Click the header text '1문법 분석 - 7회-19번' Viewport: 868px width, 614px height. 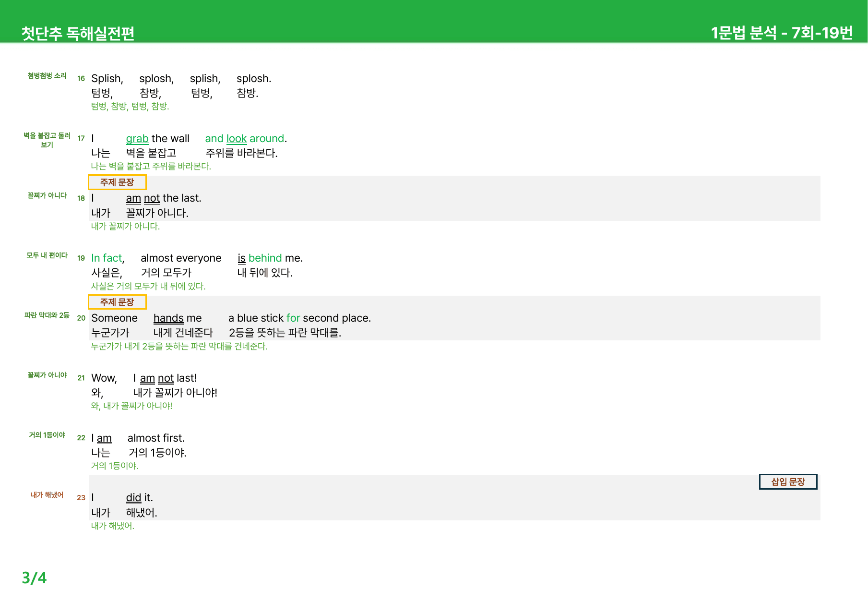[782, 33]
